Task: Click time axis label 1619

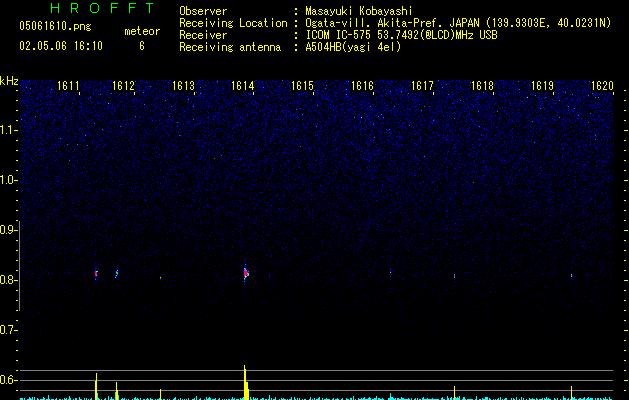Action: pyautogui.click(x=542, y=86)
